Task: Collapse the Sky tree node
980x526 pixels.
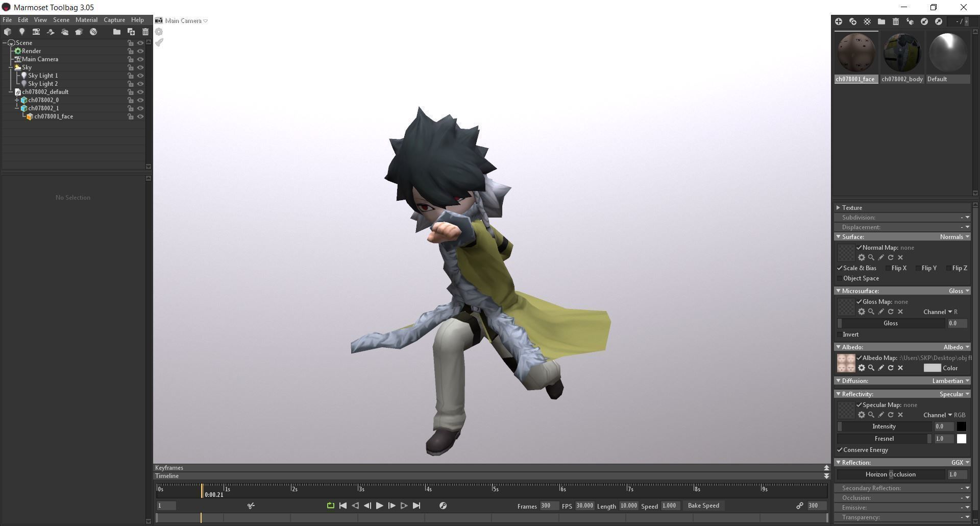Action: tap(11, 67)
